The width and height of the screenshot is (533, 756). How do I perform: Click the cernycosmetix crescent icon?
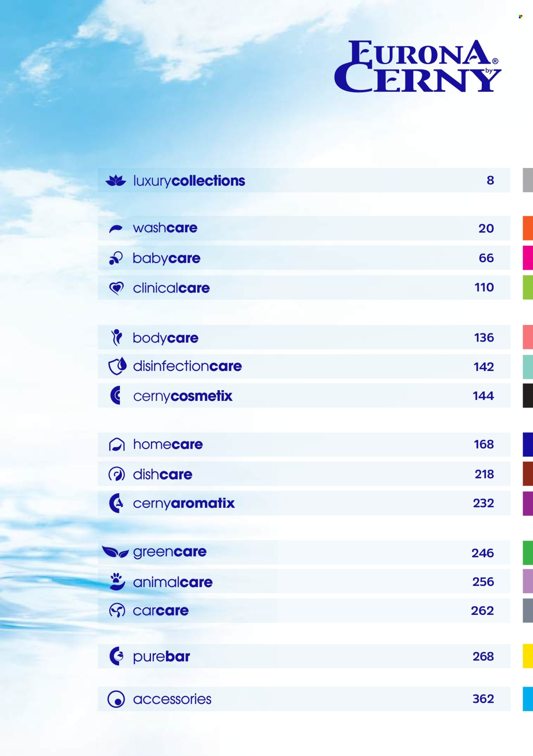(x=116, y=395)
